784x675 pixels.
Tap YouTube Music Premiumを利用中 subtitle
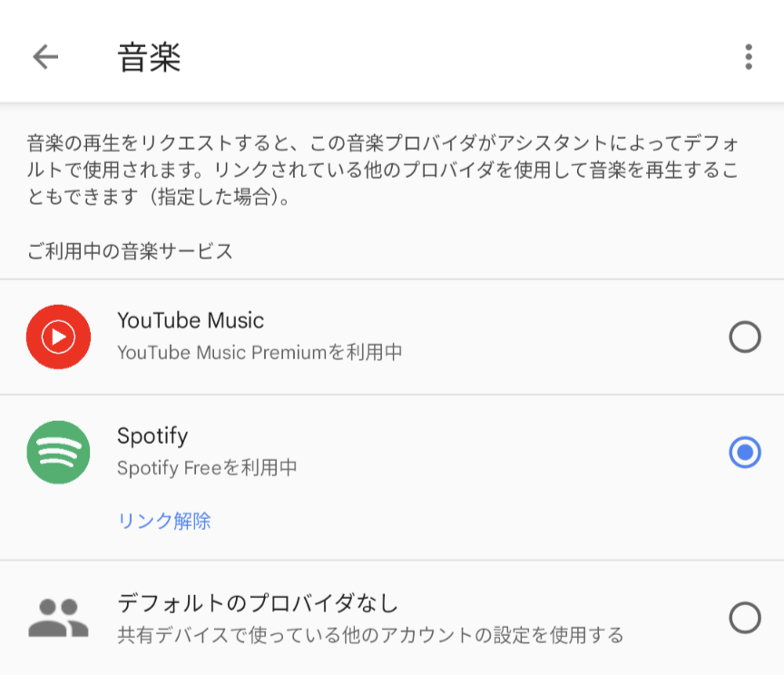click(260, 353)
